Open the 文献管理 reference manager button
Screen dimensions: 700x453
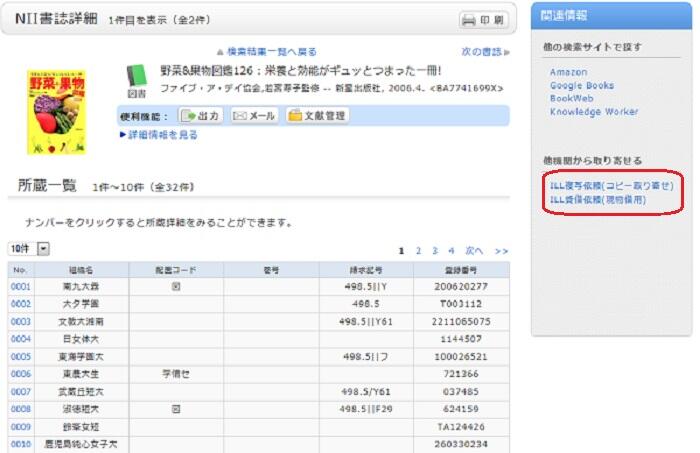coord(317,115)
